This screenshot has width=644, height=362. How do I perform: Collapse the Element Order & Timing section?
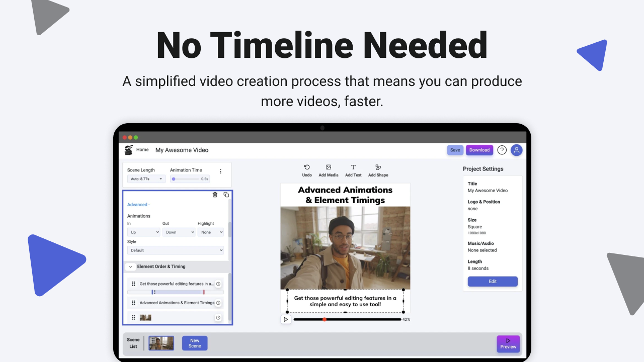[x=130, y=267]
